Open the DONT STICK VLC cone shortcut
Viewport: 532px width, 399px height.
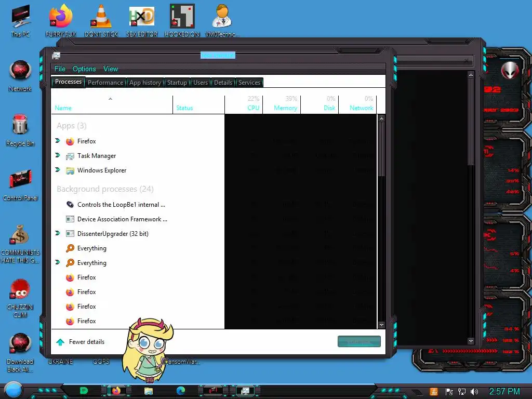101,20
